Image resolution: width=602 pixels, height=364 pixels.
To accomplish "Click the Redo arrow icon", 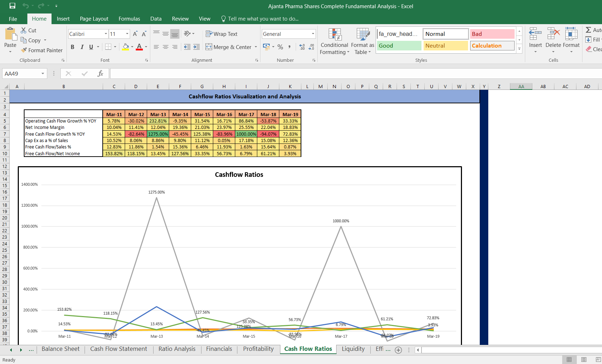I will pyautogui.click(x=41, y=6).
